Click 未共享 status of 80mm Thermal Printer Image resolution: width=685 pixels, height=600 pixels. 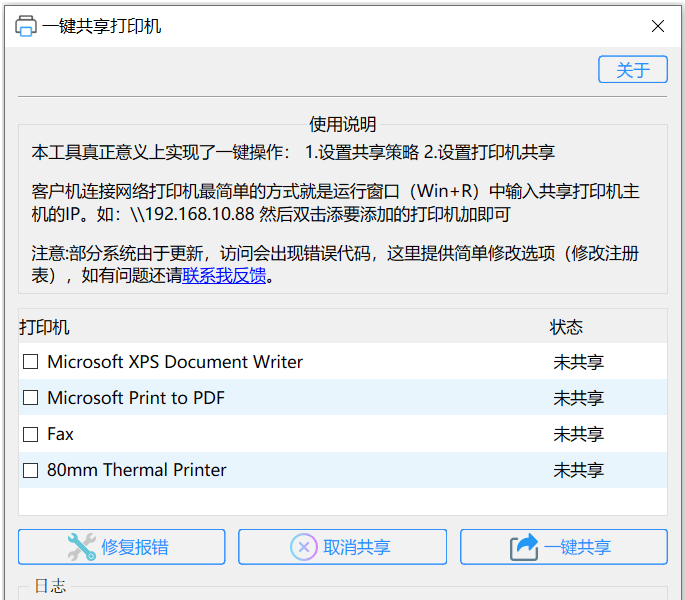578,470
